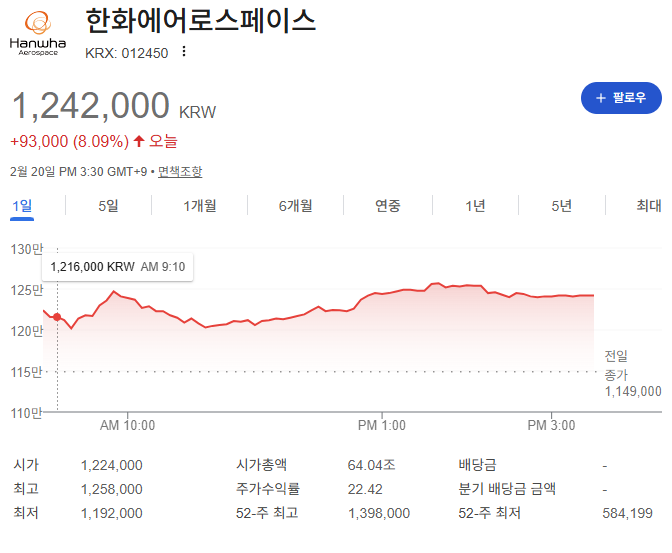Click the timestamp 2월 20일 PM 3:30 GMT+9
Screen dimensions: 672x553
click(x=78, y=172)
